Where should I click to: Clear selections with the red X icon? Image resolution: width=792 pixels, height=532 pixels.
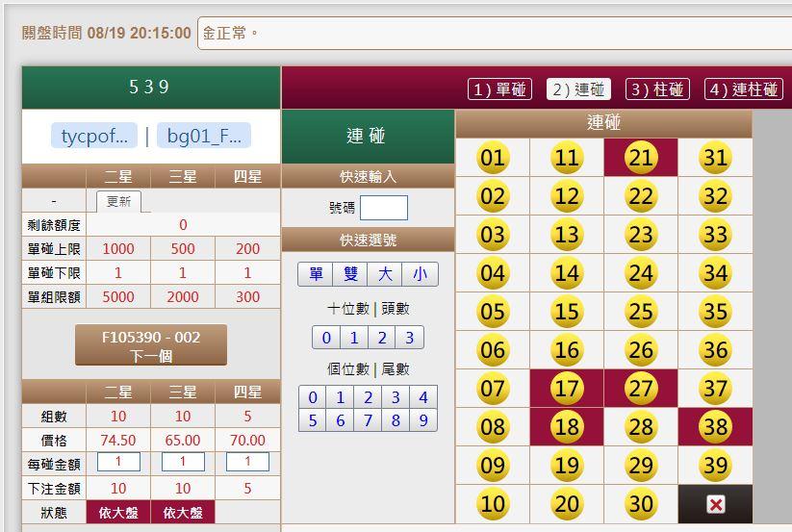coord(715,504)
